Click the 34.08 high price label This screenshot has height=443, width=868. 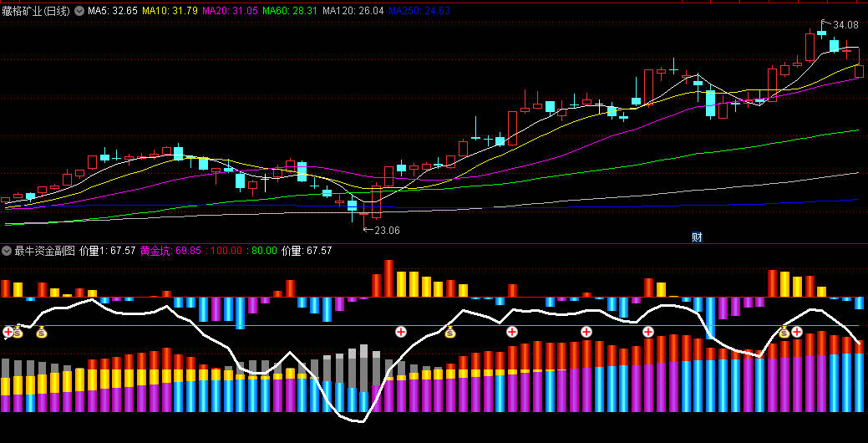pos(845,25)
